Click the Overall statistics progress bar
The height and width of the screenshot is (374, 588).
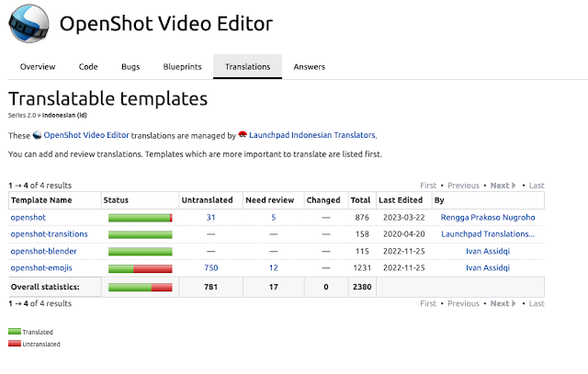tap(141, 288)
